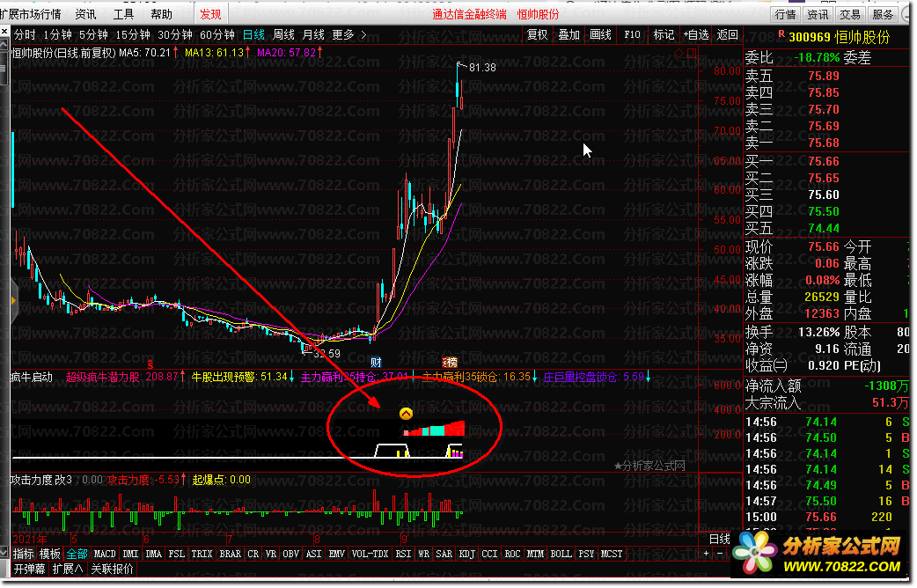Open the 指标 indicator tab
The width and height of the screenshot is (917, 588).
[x=24, y=554]
